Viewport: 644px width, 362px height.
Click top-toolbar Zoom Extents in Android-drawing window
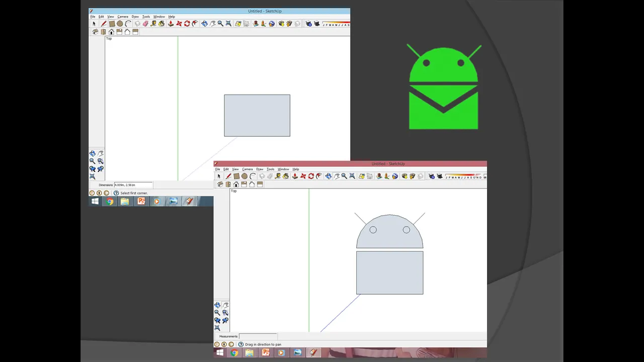coord(352,176)
